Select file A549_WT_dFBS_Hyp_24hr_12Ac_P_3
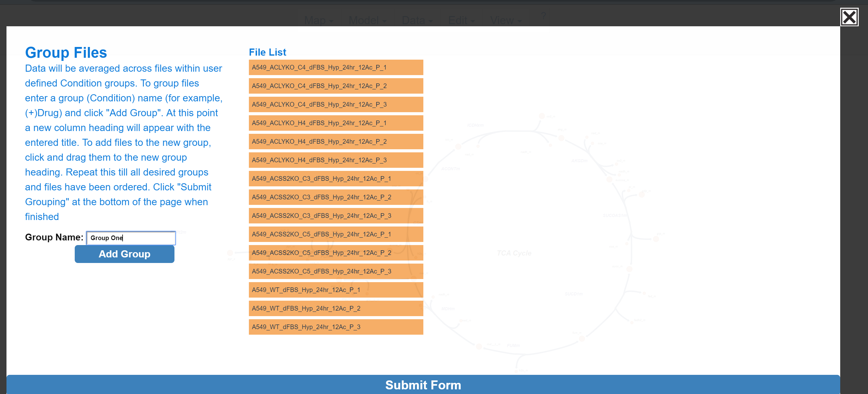The image size is (868, 394). [x=336, y=327]
